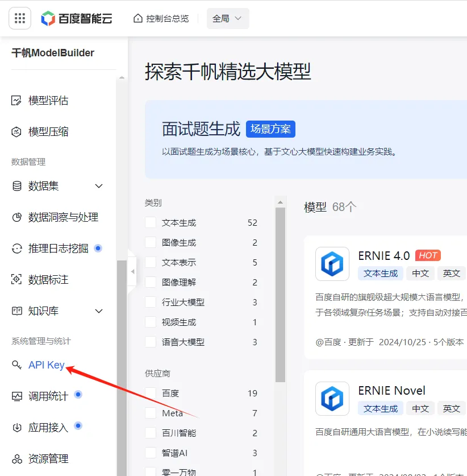The width and height of the screenshot is (467, 476).
Task: Click ERNIE Novel's 中文 tag
Action: pyautogui.click(x=420, y=408)
